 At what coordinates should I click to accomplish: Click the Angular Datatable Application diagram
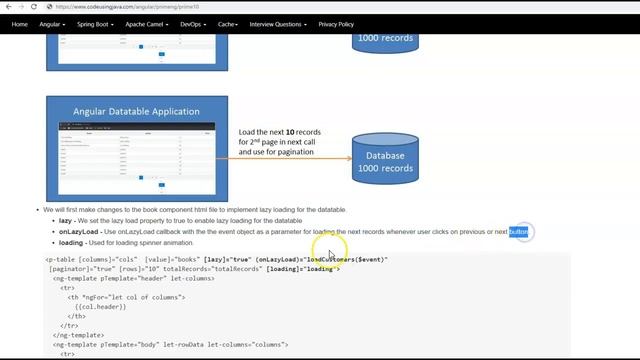click(137, 149)
